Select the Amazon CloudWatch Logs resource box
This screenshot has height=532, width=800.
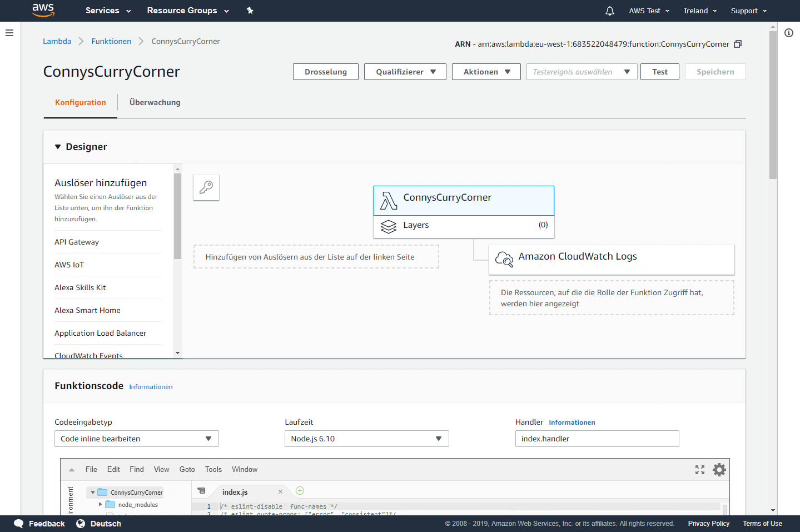pos(612,259)
